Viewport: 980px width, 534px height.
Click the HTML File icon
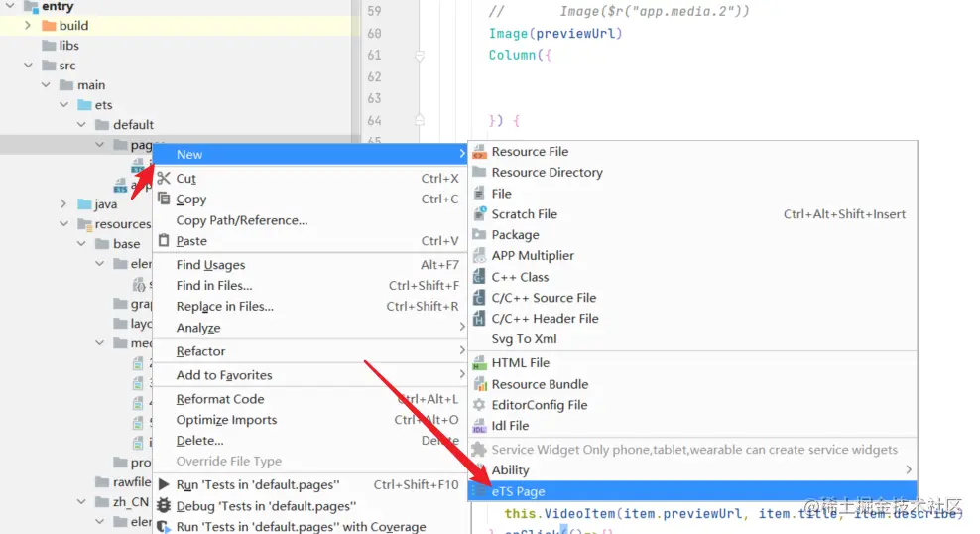(479, 362)
